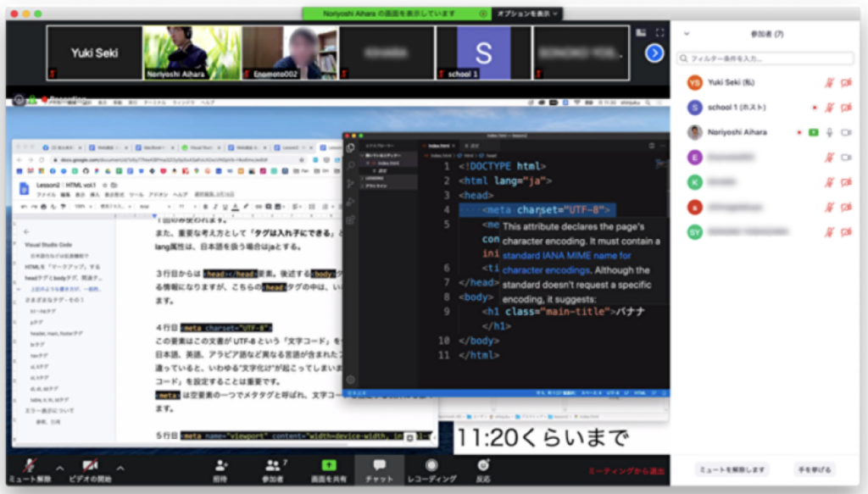Click Noriyoshi Aihara's microphone icon in list

(829, 132)
